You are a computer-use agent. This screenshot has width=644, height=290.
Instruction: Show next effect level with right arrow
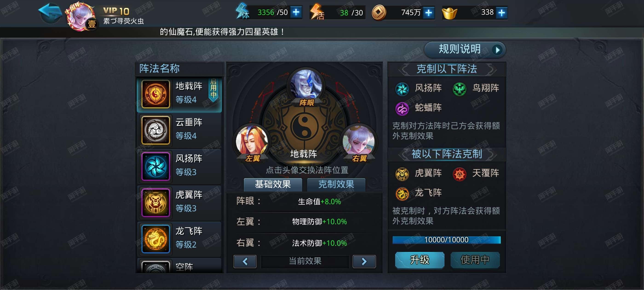tap(364, 261)
